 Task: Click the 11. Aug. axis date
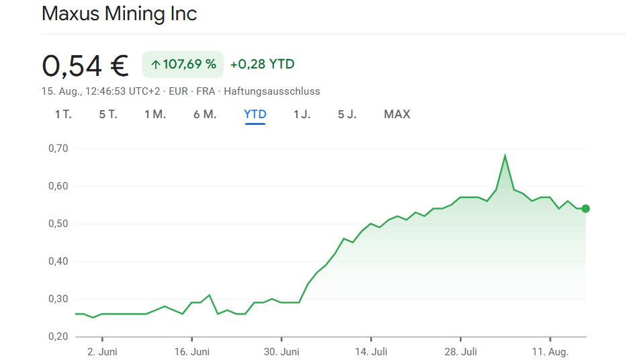(x=550, y=352)
